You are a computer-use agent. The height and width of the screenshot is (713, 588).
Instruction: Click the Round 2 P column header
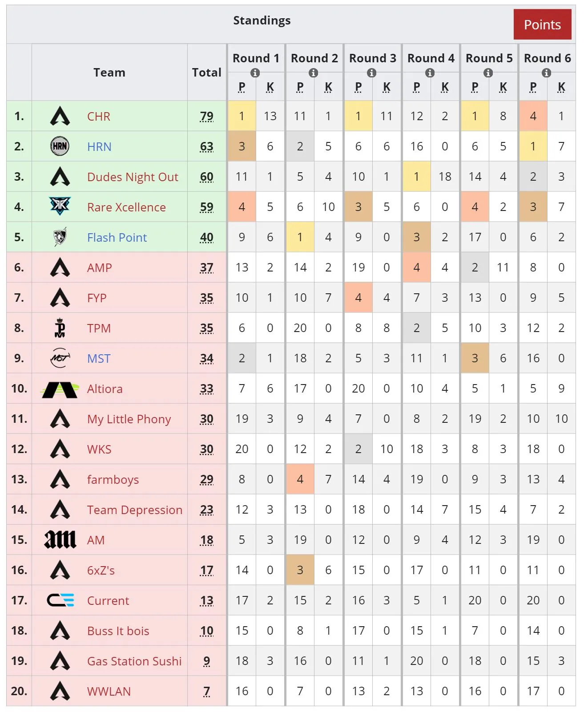point(300,87)
